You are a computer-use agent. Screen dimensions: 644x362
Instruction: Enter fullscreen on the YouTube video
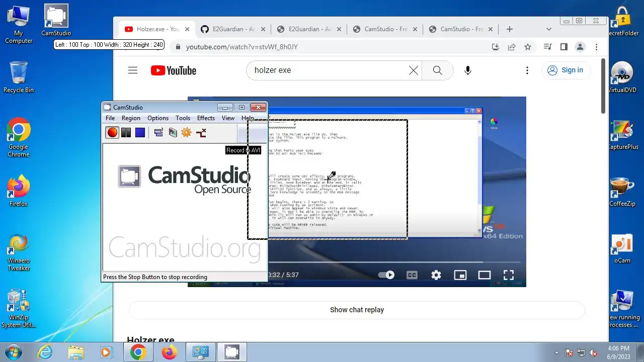click(509, 275)
